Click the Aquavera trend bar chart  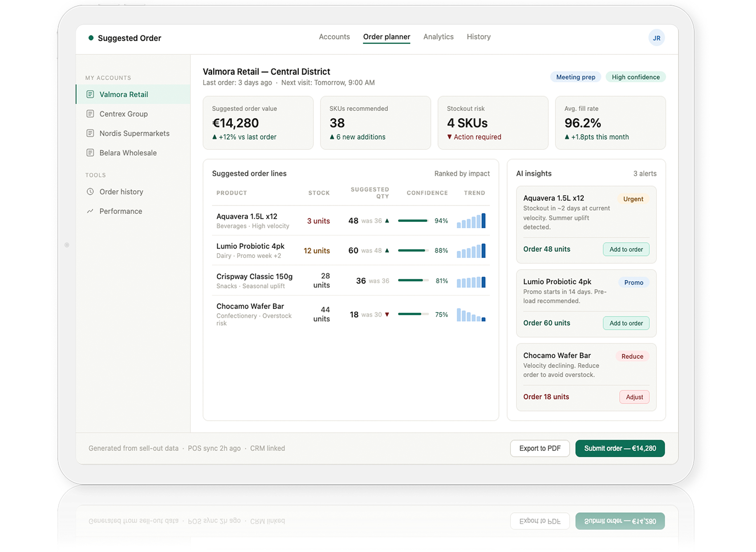471,221
